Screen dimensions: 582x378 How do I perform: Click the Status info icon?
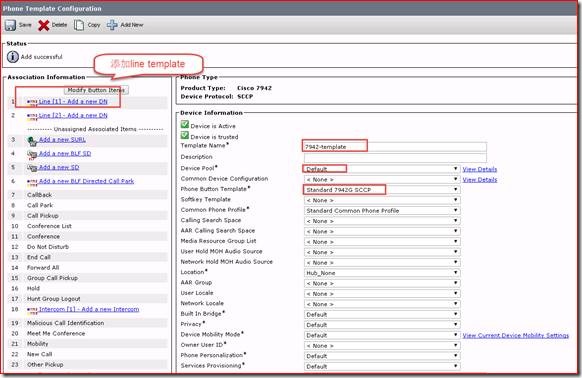click(x=13, y=57)
